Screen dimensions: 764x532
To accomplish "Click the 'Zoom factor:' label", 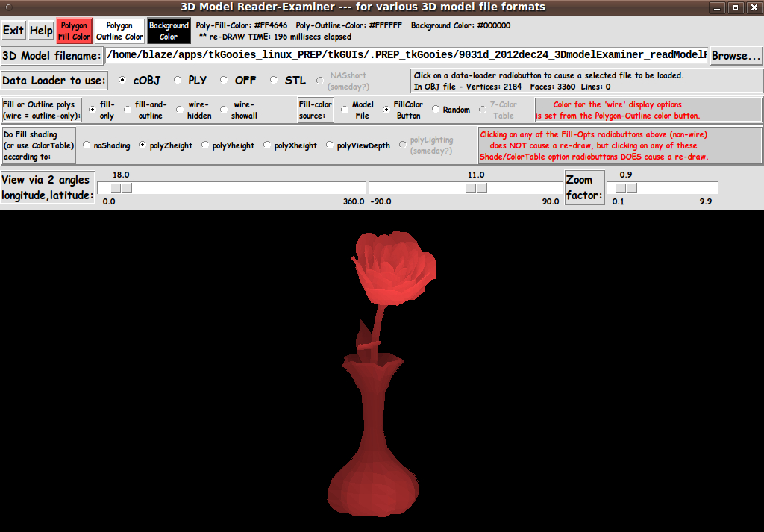I will tap(585, 187).
